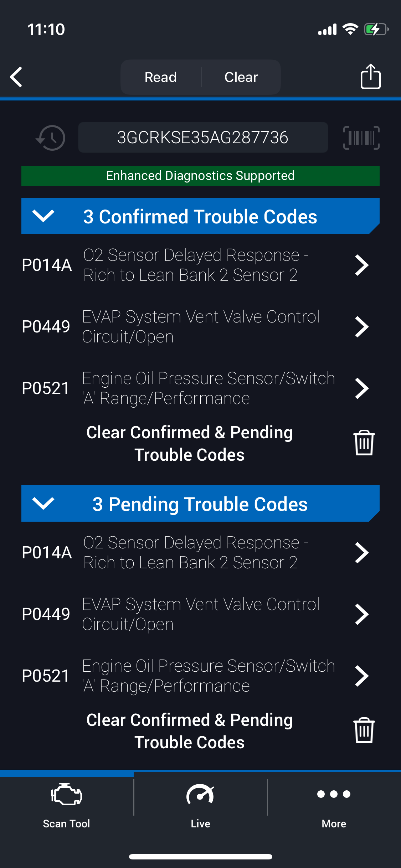
Task: Collapse the 3 Pending Trouble Codes section
Action: pyautogui.click(x=43, y=503)
